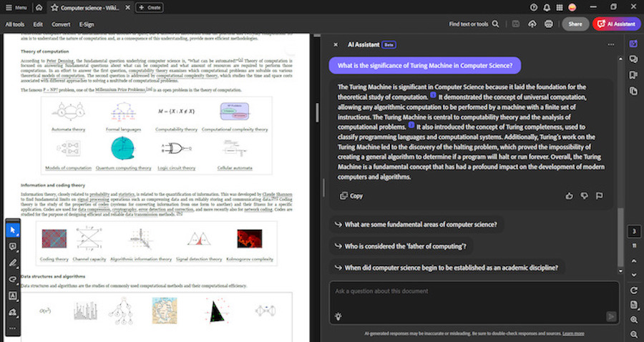Click the thumbs up feedback icon
Viewport: 644px width, 342px height.
click(569, 195)
